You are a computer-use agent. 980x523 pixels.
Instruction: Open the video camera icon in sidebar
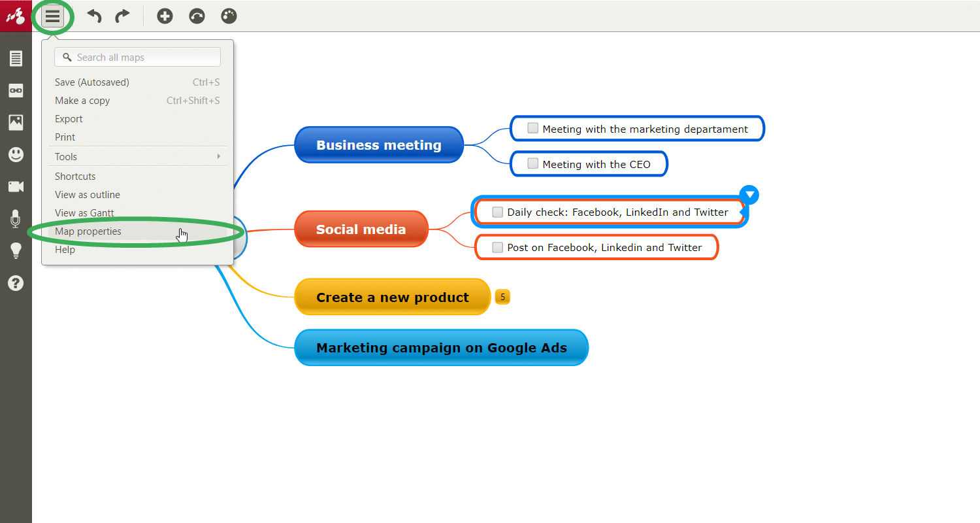pyautogui.click(x=16, y=186)
